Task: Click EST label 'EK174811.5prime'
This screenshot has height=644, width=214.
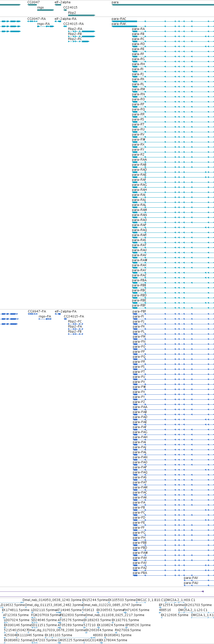Action: point(16,610)
